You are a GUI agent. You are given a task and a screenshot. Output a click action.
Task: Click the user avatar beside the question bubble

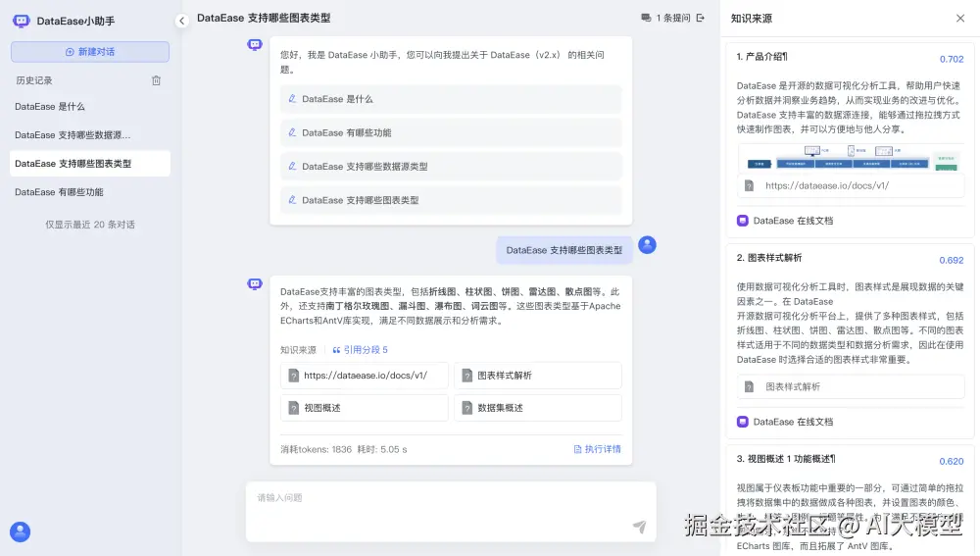pyautogui.click(x=647, y=244)
